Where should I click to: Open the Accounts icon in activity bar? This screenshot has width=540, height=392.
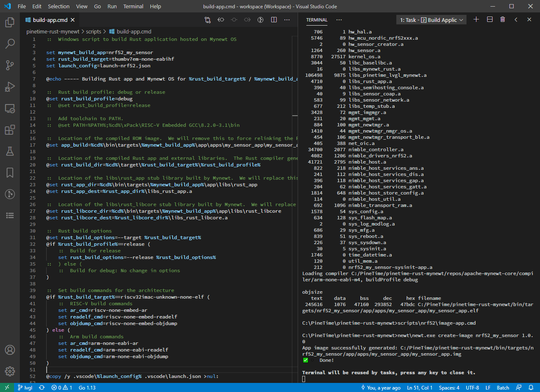(x=10, y=350)
